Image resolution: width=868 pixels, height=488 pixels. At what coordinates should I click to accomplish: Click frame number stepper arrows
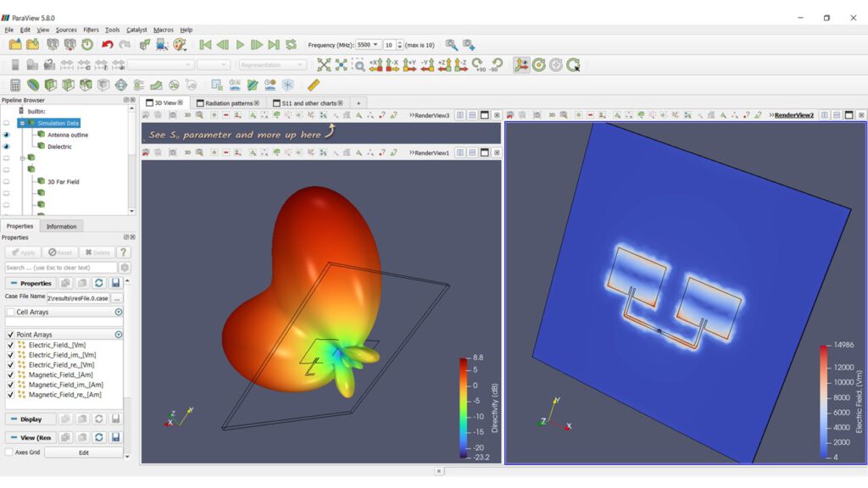tap(400, 45)
